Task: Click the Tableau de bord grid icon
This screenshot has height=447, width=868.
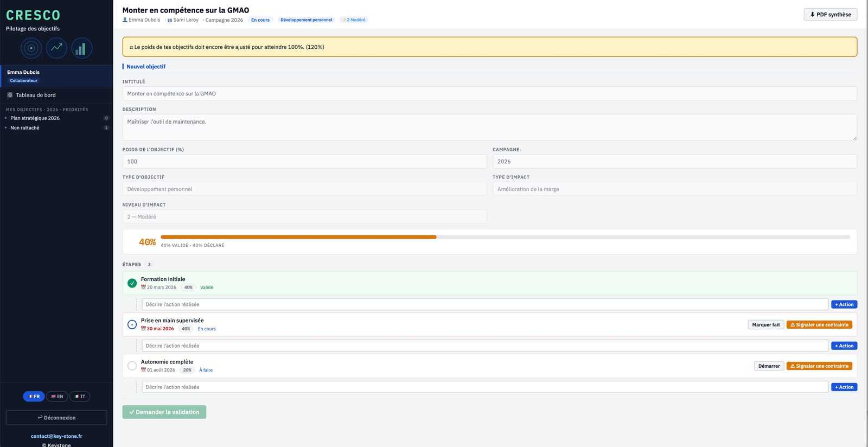Action: click(10, 95)
